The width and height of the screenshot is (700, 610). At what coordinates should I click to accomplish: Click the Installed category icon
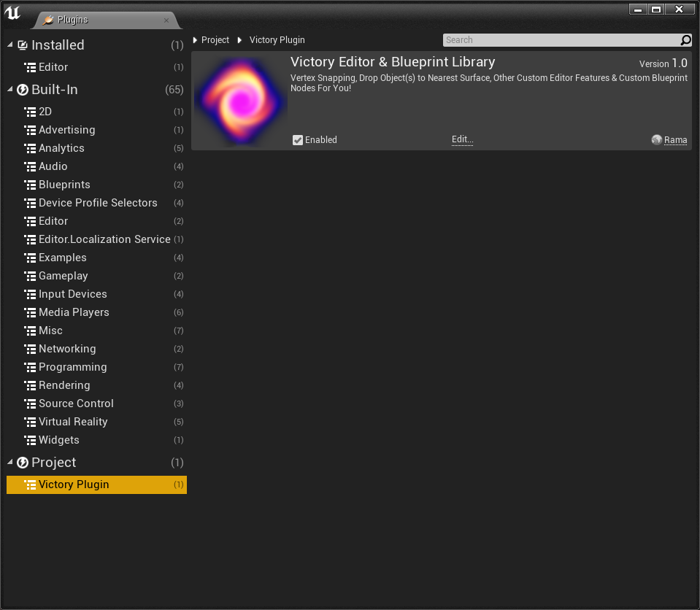tap(23, 45)
